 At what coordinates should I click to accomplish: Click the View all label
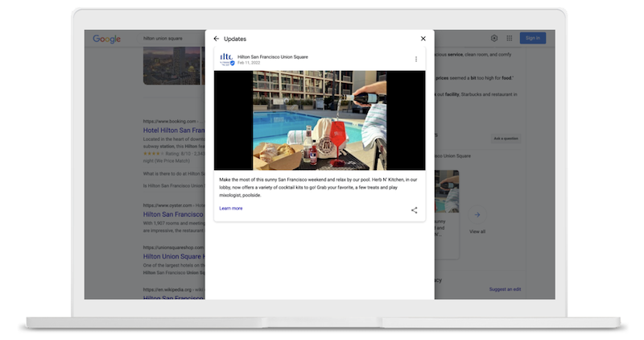pos(477,232)
